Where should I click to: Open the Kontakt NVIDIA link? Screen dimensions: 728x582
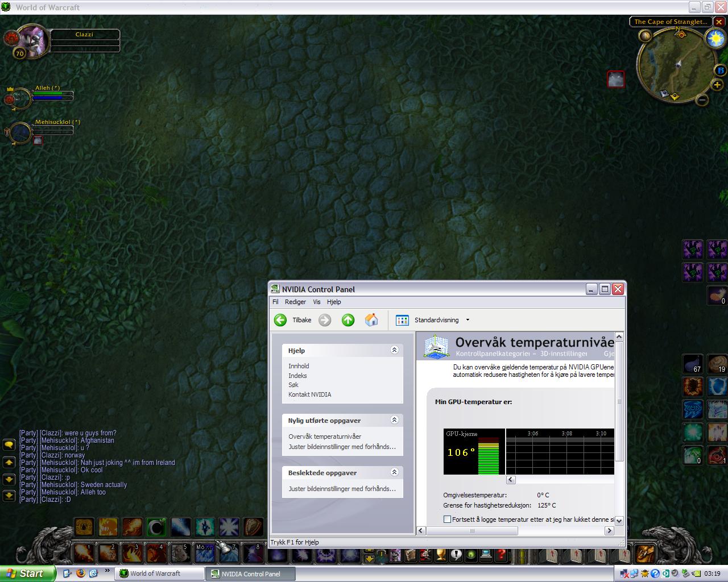point(309,394)
